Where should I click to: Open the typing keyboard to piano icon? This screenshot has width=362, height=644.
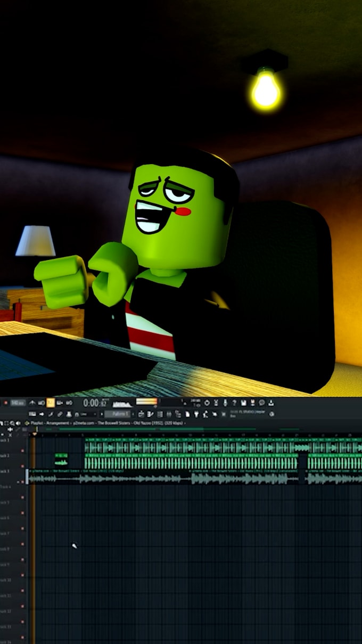32,414
